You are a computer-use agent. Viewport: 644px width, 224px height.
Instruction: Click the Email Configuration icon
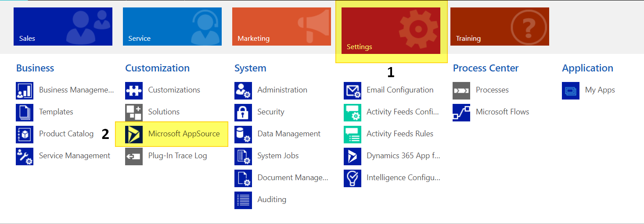(353, 91)
